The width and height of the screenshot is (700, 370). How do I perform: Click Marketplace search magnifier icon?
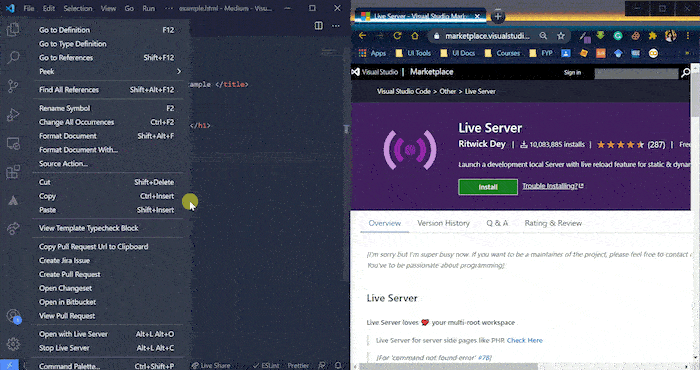[685, 73]
